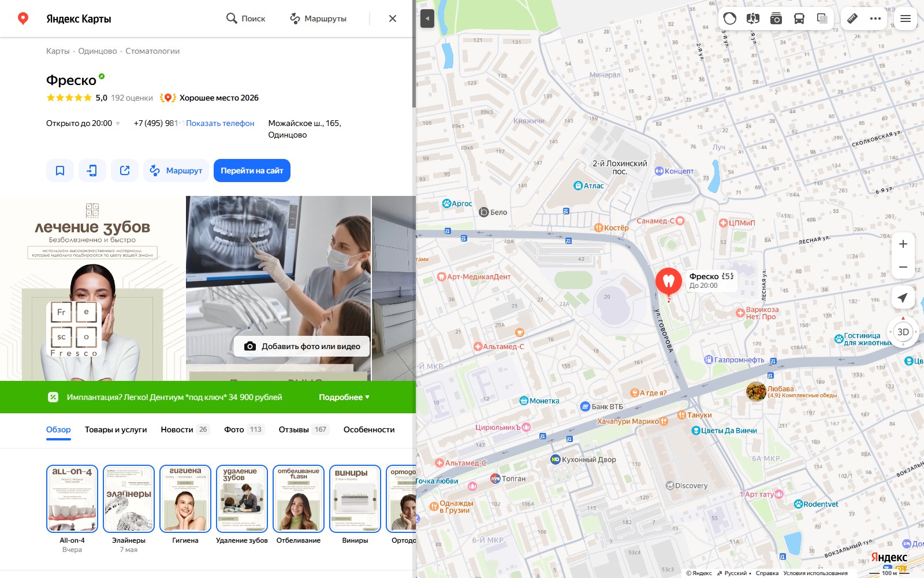Image resolution: width=924 pixels, height=578 pixels.
Task: Expand the Подробнее promo details
Action: tap(344, 397)
